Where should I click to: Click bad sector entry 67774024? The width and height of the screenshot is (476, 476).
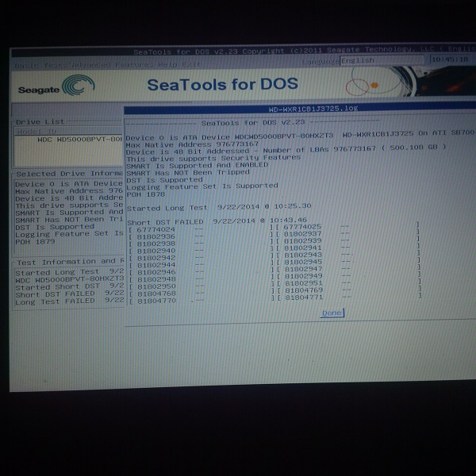click(155, 229)
